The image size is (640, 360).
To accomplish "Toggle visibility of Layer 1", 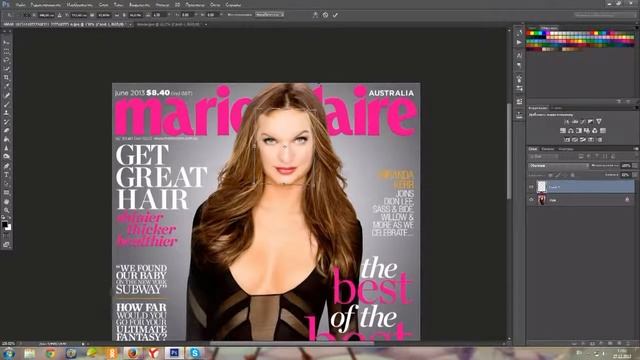I will (x=531, y=187).
